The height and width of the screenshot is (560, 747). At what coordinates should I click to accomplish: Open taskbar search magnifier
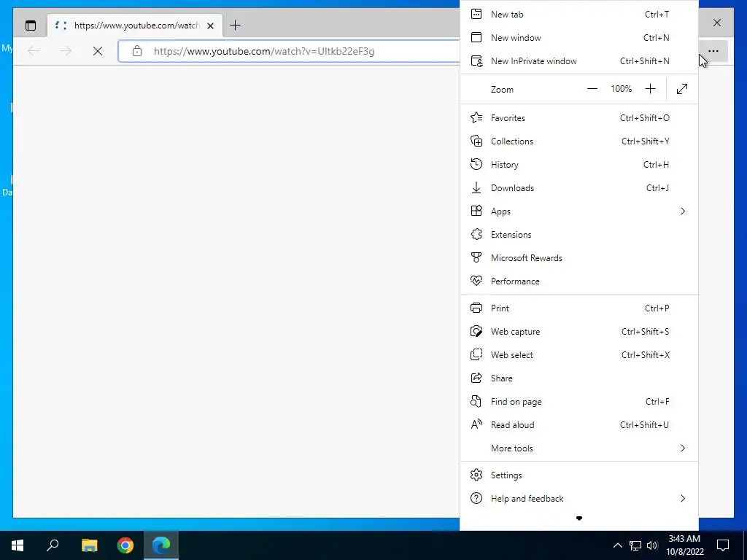coord(53,545)
